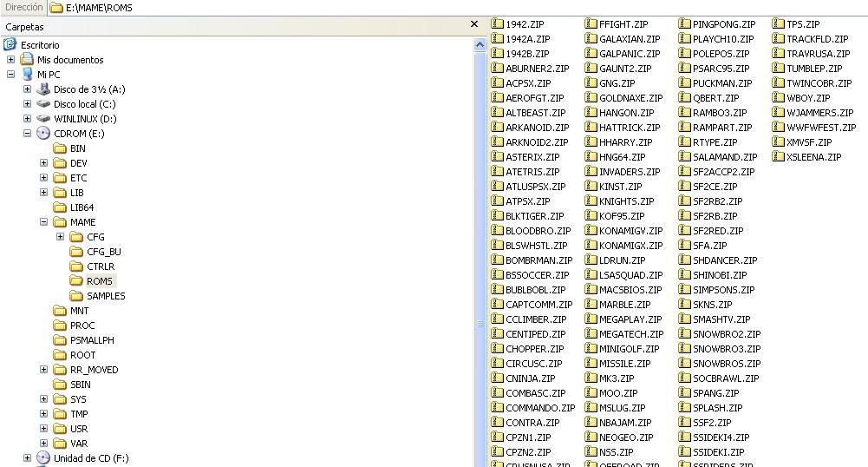868x467 pixels.
Task: Click the SHINOBI.ZIP file name
Action: tap(720, 275)
